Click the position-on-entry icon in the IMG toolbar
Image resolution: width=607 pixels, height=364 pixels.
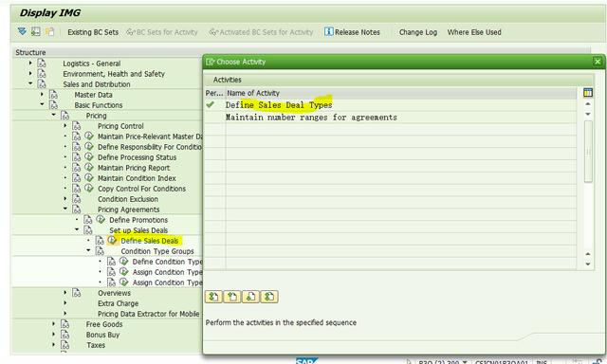[x=36, y=31]
